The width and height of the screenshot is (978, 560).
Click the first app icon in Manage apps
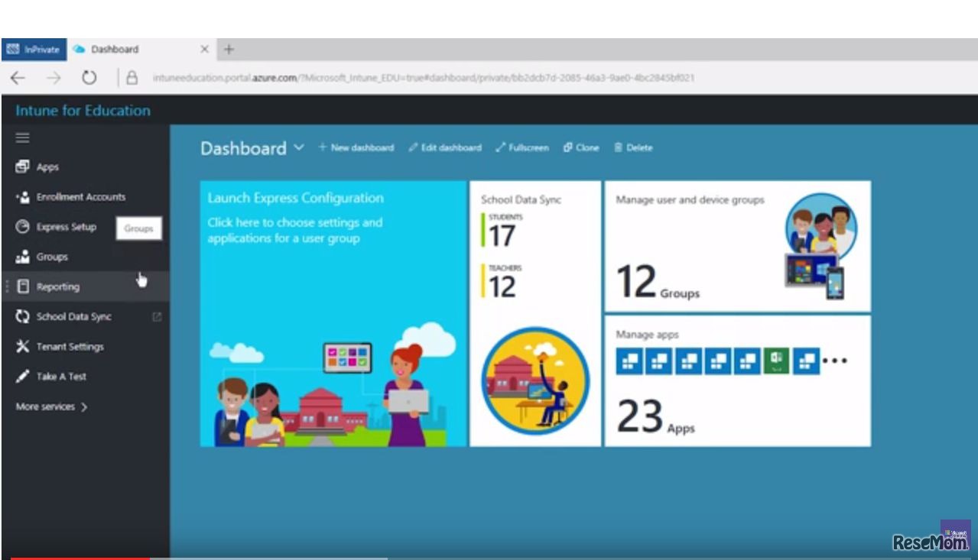tap(629, 361)
